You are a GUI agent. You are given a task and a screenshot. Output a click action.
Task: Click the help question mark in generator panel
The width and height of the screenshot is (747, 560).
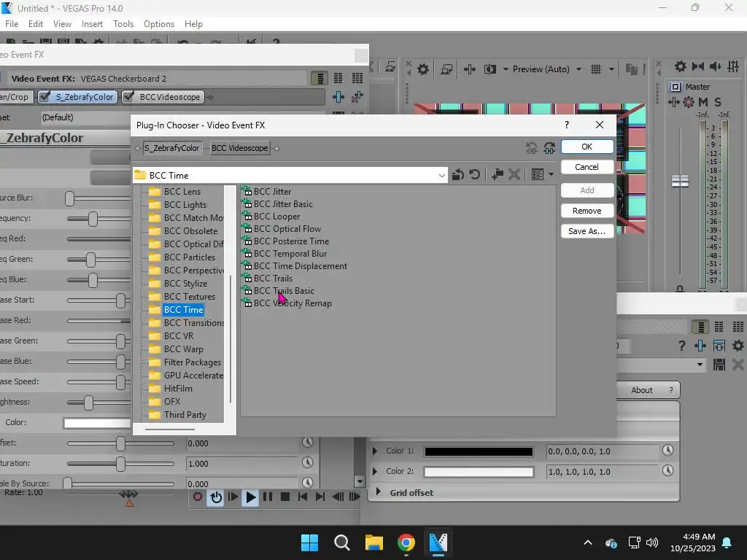pos(682,346)
